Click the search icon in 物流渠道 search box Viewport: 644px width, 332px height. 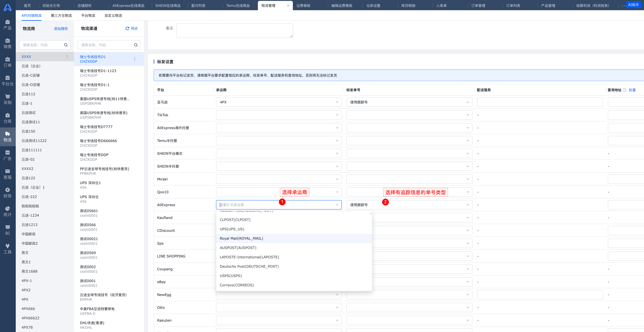pyautogui.click(x=136, y=45)
